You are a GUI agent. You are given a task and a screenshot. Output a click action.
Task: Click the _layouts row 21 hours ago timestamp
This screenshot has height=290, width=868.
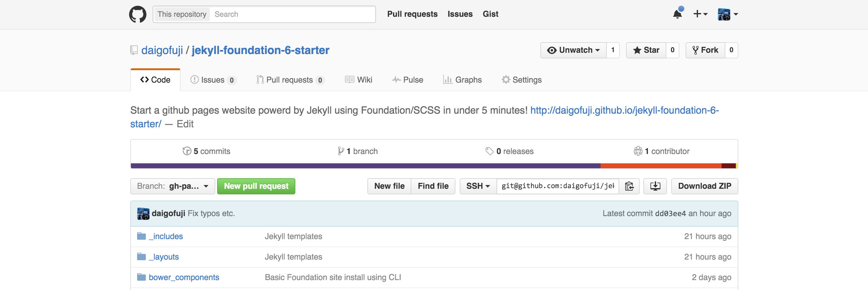click(x=708, y=257)
